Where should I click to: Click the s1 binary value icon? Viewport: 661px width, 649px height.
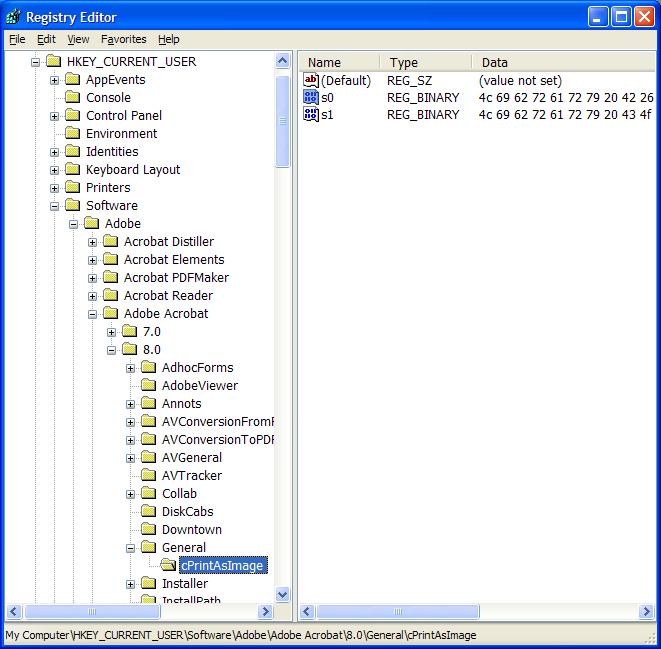[x=311, y=115]
